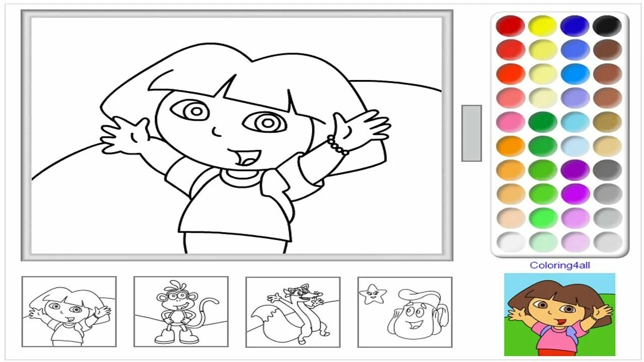Click the Coloring4all link
The image size is (644, 362).
(x=559, y=265)
